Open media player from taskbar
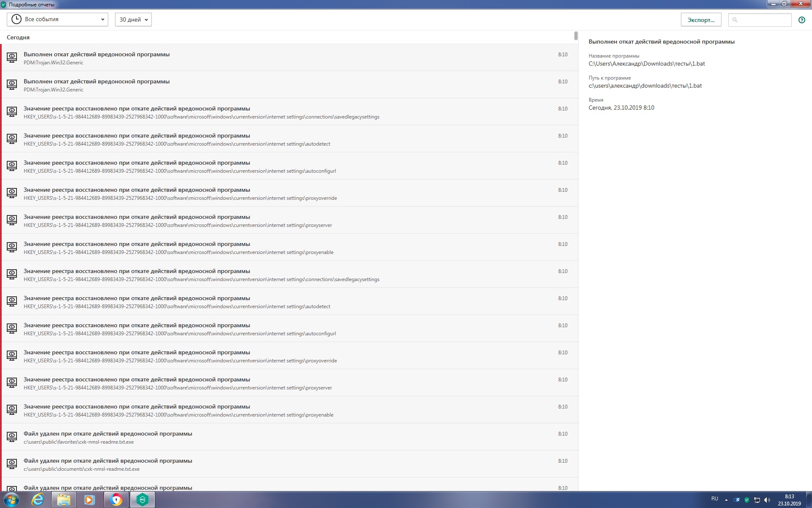Image resolution: width=812 pixels, height=508 pixels. pyautogui.click(x=89, y=500)
